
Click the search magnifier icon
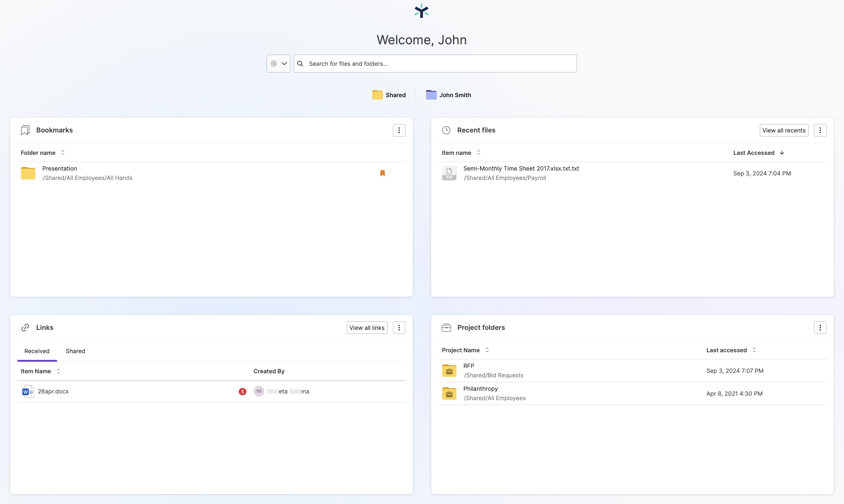coord(301,64)
